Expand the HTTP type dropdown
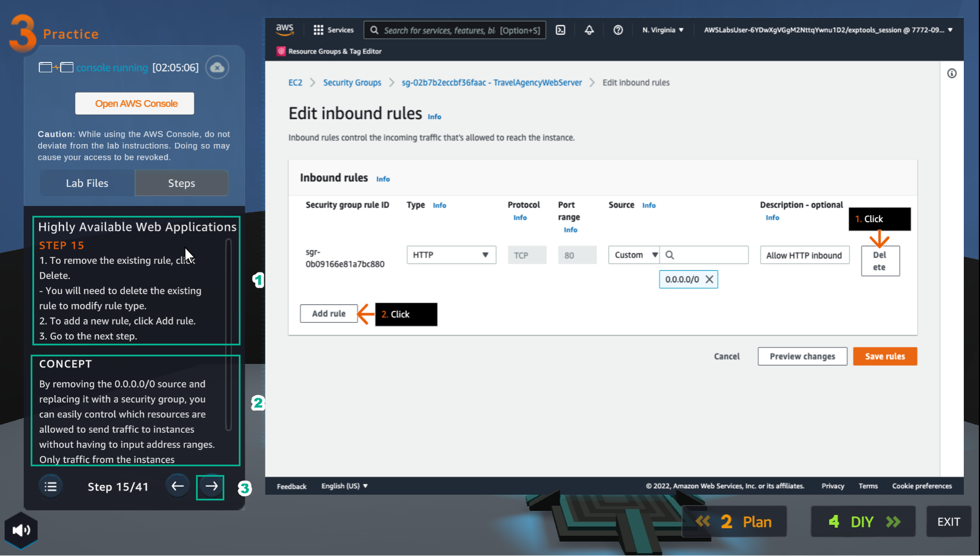The image size is (980, 556). tap(452, 255)
